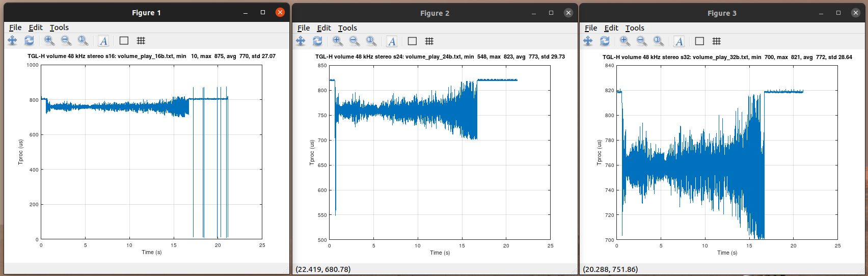Toggle axes visibility in Figure 1 toolbar

click(x=124, y=41)
